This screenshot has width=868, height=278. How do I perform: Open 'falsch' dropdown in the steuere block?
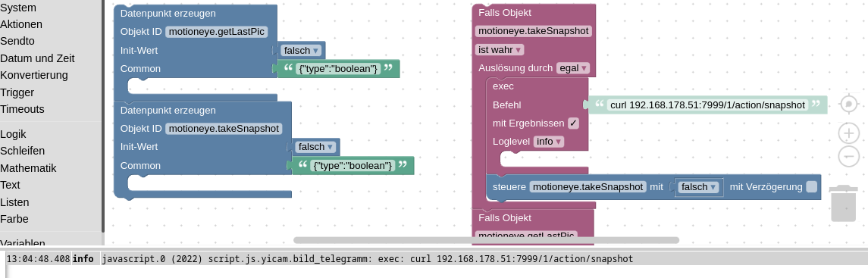[699, 187]
